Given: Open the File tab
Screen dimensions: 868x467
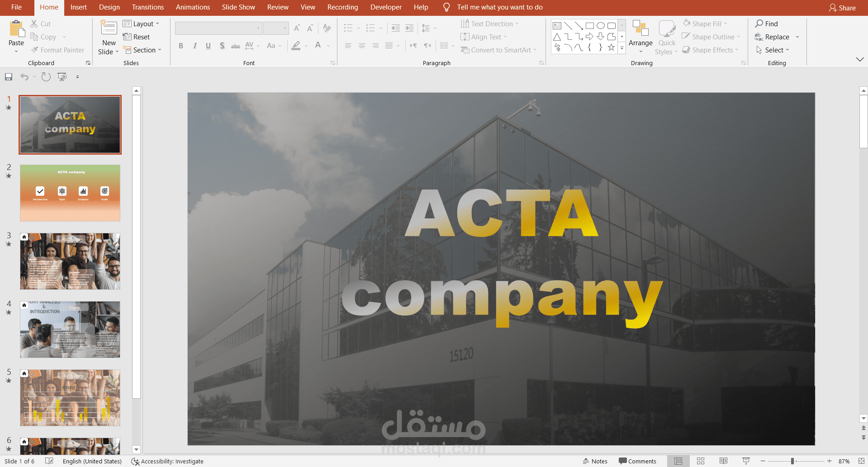Looking at the screenshot, I should 17,7.
